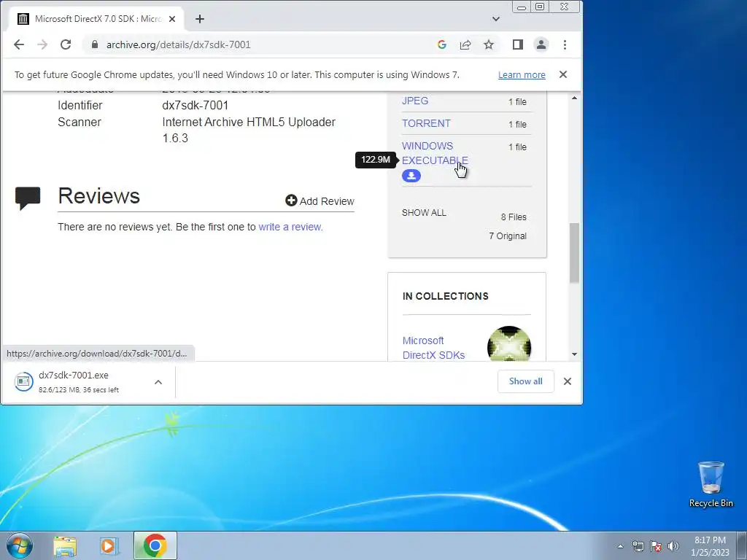Close the downloads bar
The width and height of the screenshot is (747, 560).
(568, 381)
